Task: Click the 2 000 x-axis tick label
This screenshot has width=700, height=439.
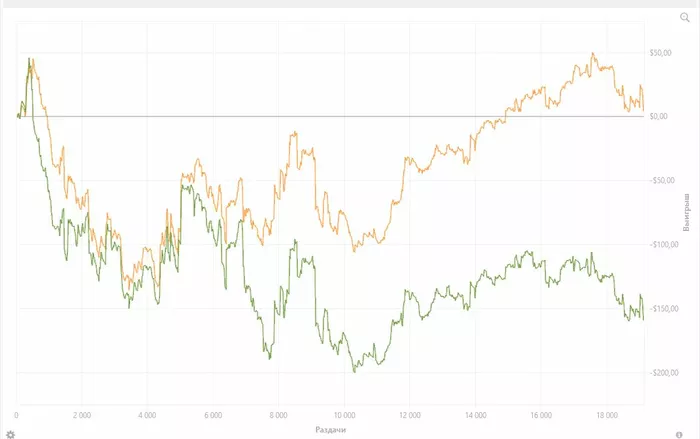Action: [82, 414]
